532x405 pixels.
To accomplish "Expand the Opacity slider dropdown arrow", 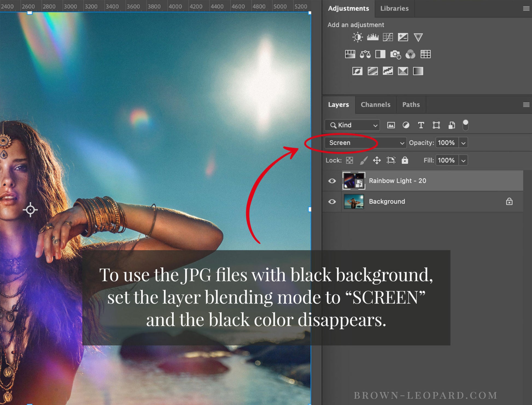I will pos(463,143).
